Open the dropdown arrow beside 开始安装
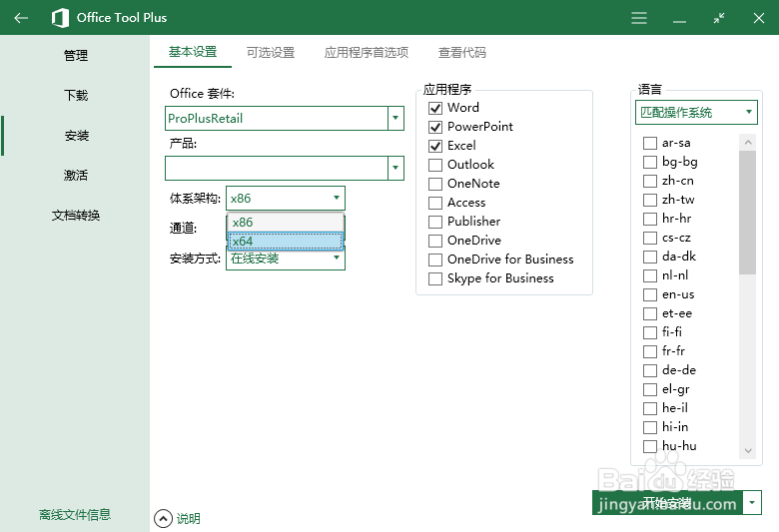Viewport: 779px width, 532px height. click(752, 503)
